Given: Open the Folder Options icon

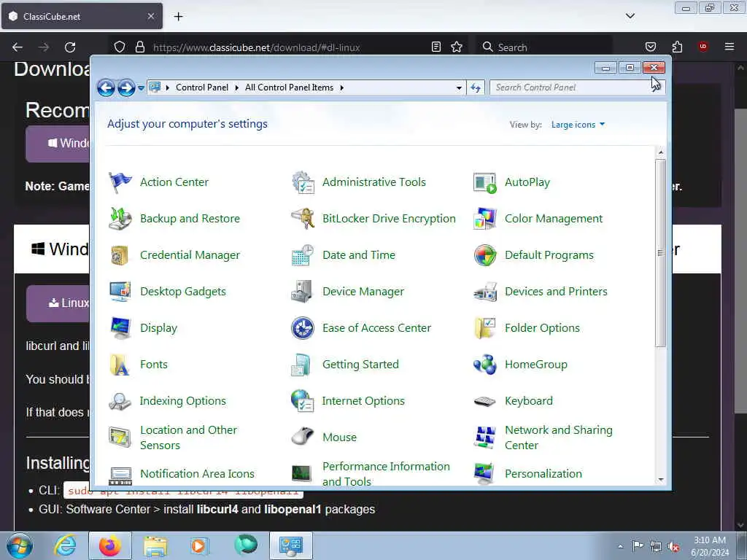Looking at the screenshot, I should pos(485,328).
